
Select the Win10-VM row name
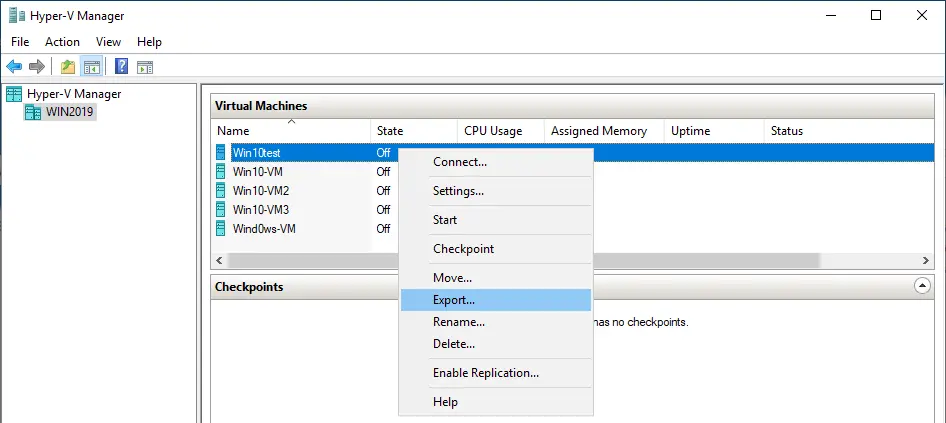pyautogui.click(x=258, y=172)
